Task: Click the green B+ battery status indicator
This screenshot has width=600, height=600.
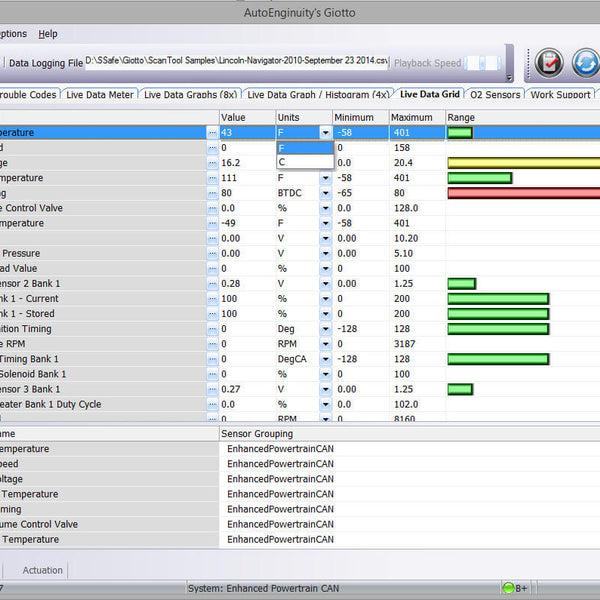Action: pyautogui.click(x=515, y=587)
